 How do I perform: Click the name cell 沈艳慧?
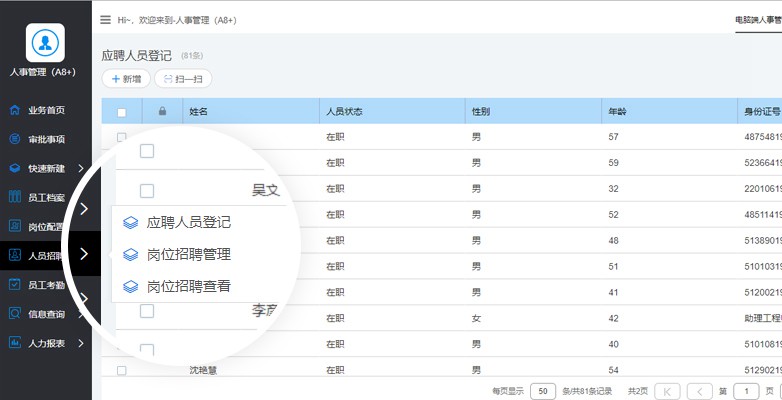(203, 370)
